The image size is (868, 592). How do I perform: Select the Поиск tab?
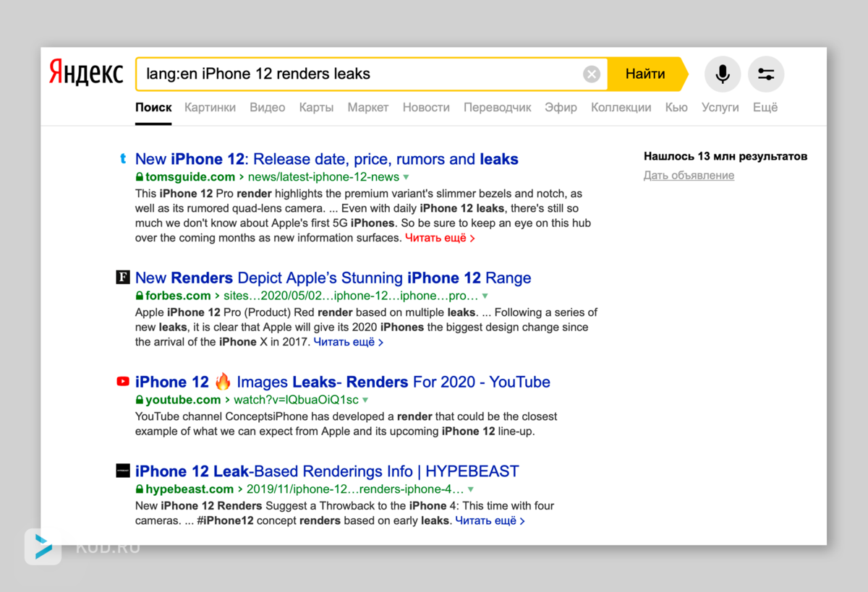click(x=153, y=107)
